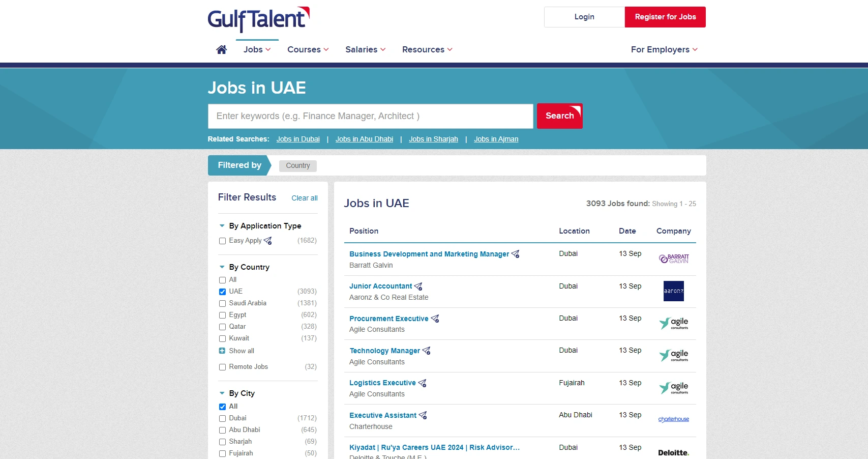The image size is (868, 459).
Task: Click the keywords search input field
Action: pos(370,116)
